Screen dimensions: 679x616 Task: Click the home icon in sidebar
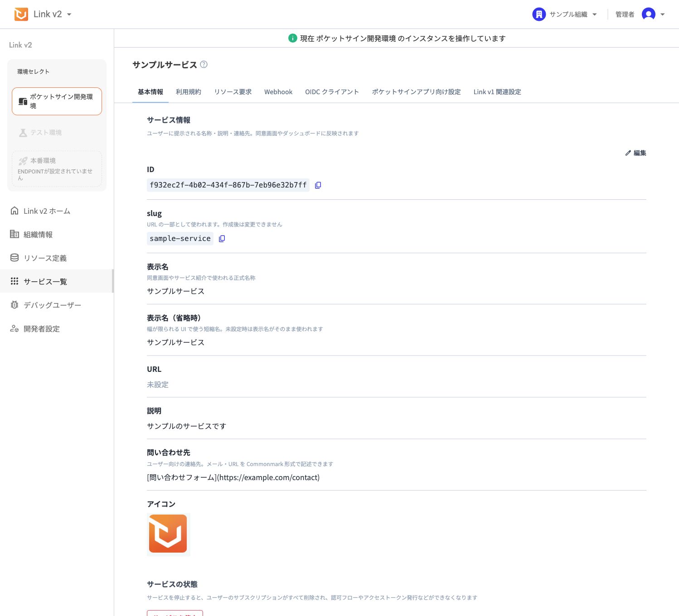point(15,211)
